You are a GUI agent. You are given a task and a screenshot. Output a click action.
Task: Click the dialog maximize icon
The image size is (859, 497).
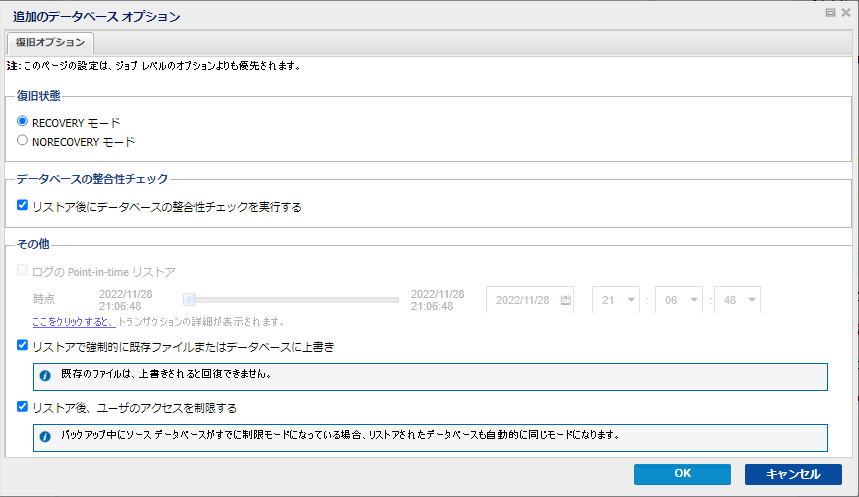tap(831, 13)
